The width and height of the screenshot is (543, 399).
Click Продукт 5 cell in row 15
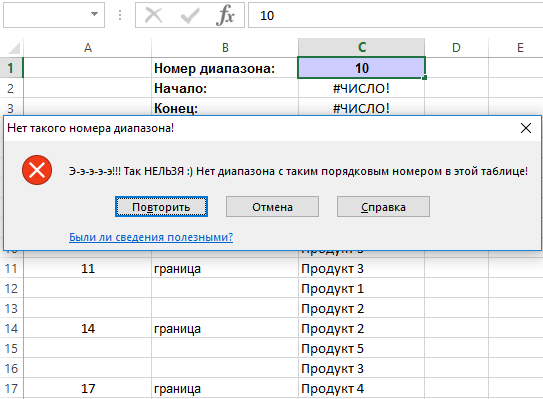pyautogui.click(x=362, y=348)
